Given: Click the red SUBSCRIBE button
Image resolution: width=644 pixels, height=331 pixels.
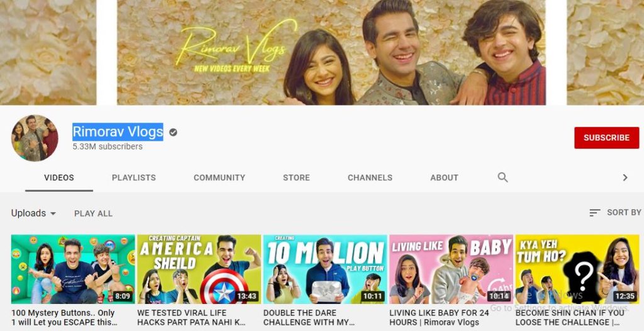Looking at the screenshot, I should (607, 138).
